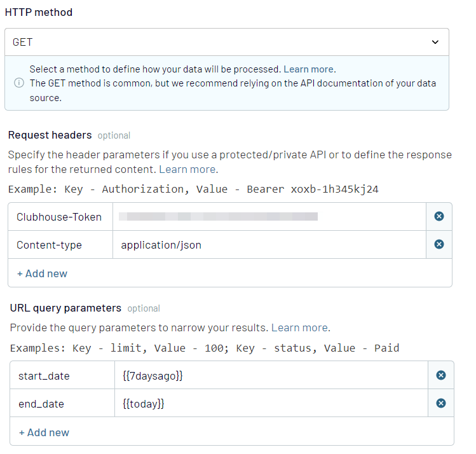Remove the start_date query parameter
The width and height of the screenshot is (476, 454).
point(440,376)
